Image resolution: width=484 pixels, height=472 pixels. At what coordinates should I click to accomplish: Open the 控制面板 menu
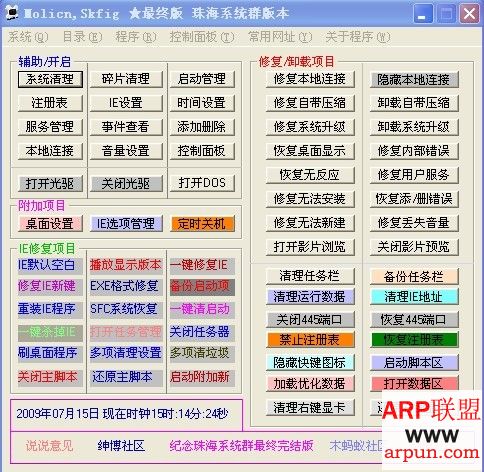coord(202,37)
